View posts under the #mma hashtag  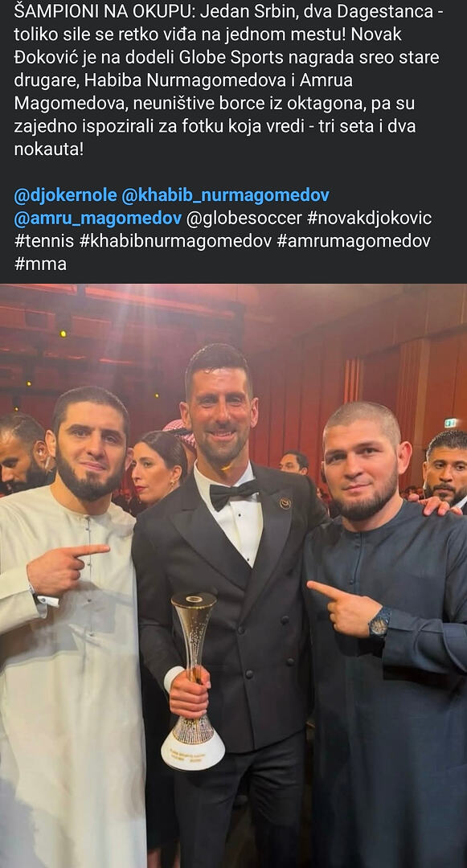40,264
